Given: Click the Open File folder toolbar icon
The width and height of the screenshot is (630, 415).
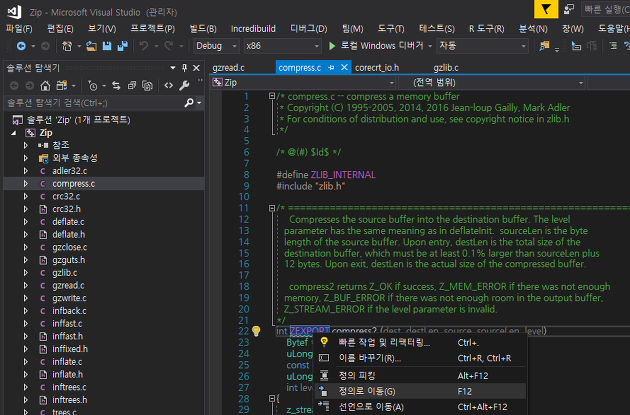Looking at the screenshot, I should [91, 46].
